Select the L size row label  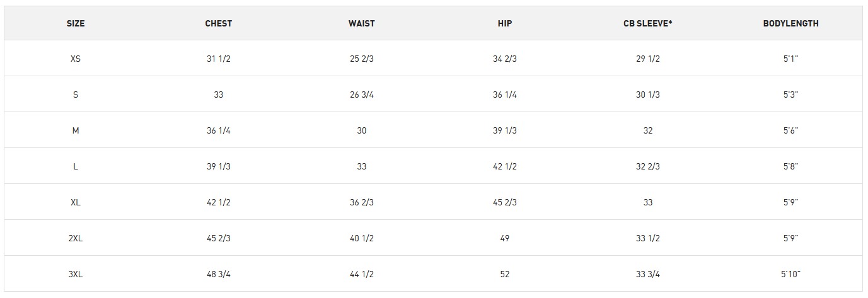click(x=76, y=166)
